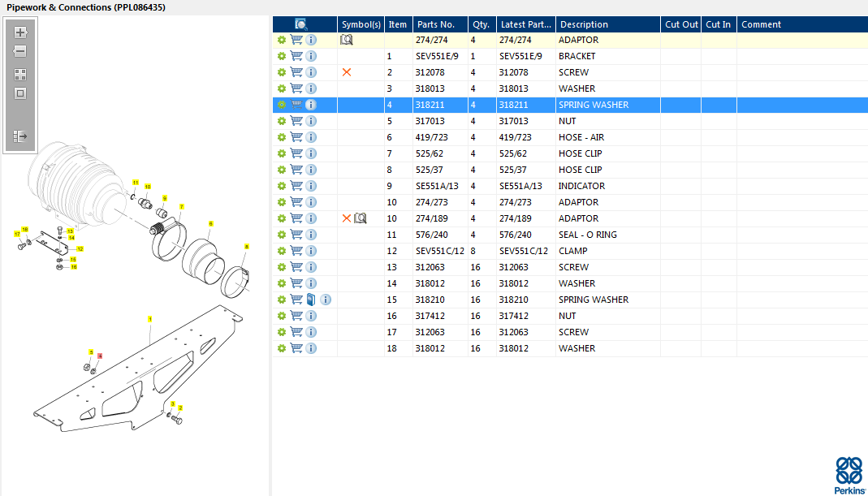Viewport: 868px width, 496px height.
Task: Click the orange X symbol in the 312078 row
Action: 347,72
